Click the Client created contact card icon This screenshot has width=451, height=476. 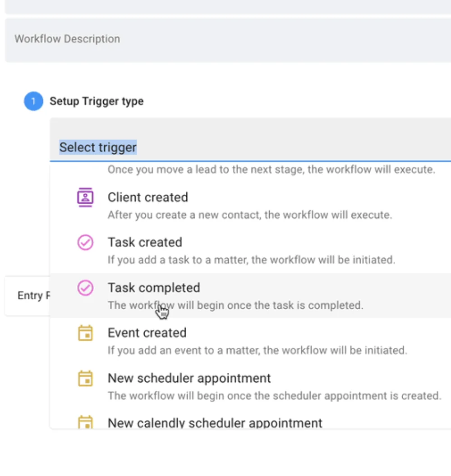pos(85,197)
